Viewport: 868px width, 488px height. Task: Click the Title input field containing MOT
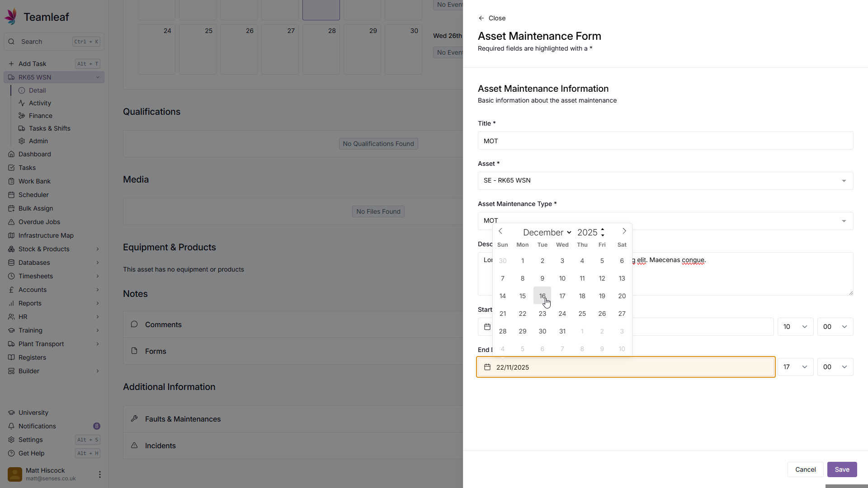(665, 141)
